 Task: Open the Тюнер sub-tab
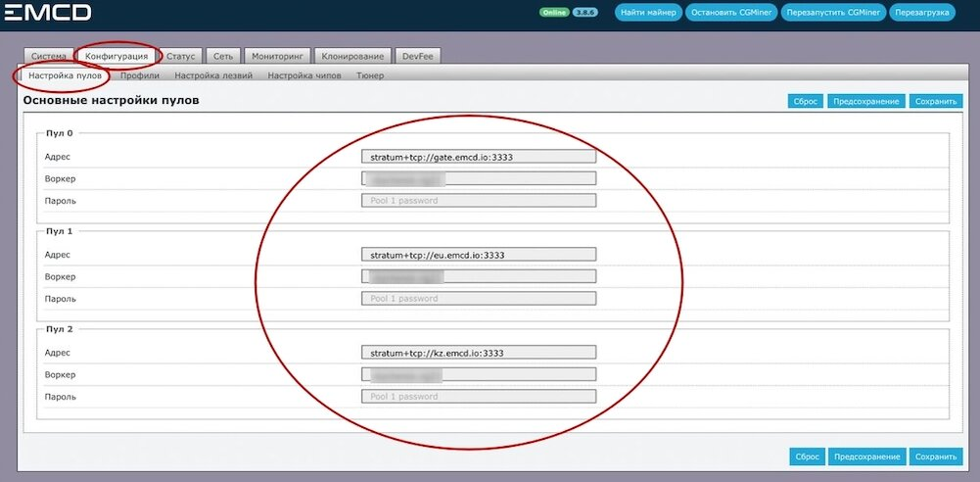point(370,75)
